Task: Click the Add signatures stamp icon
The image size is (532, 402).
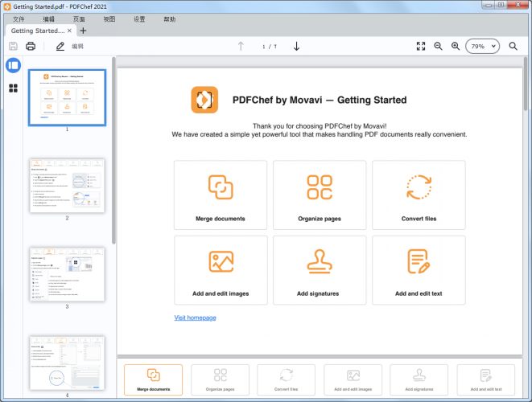Action: point(320,261)
